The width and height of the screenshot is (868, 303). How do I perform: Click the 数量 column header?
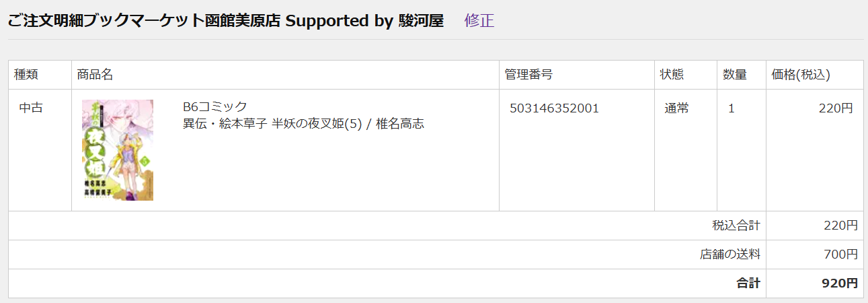735,75
